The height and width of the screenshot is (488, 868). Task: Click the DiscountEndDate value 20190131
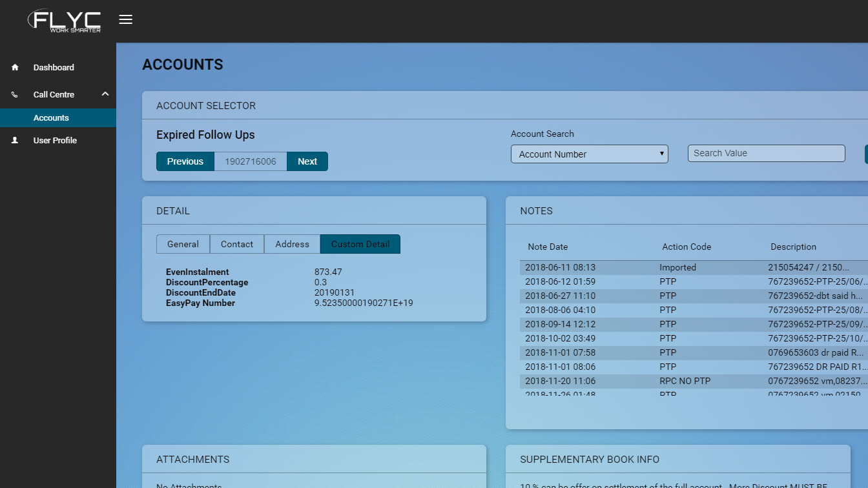point(335,292)
